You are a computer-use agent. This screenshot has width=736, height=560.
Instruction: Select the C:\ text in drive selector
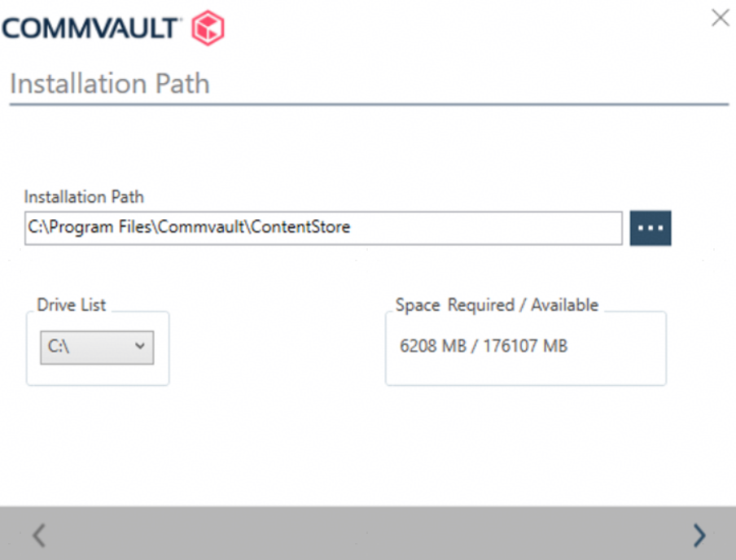[59, 347]
